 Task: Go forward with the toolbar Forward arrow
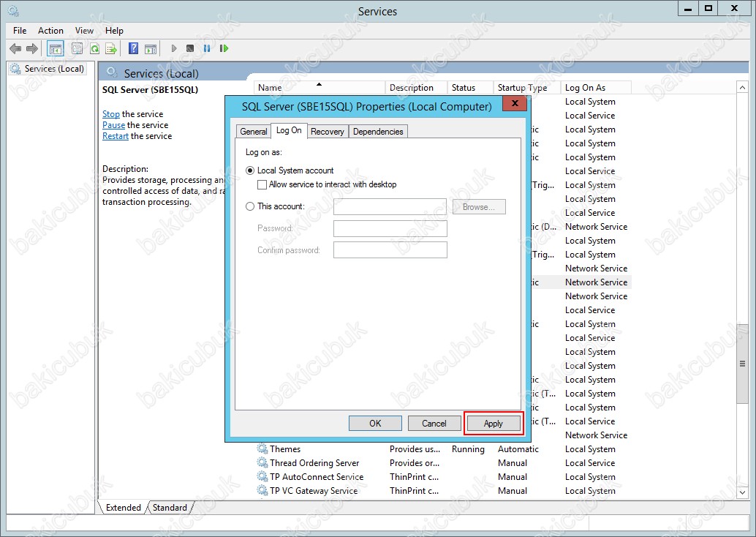[x=32, y=48]
